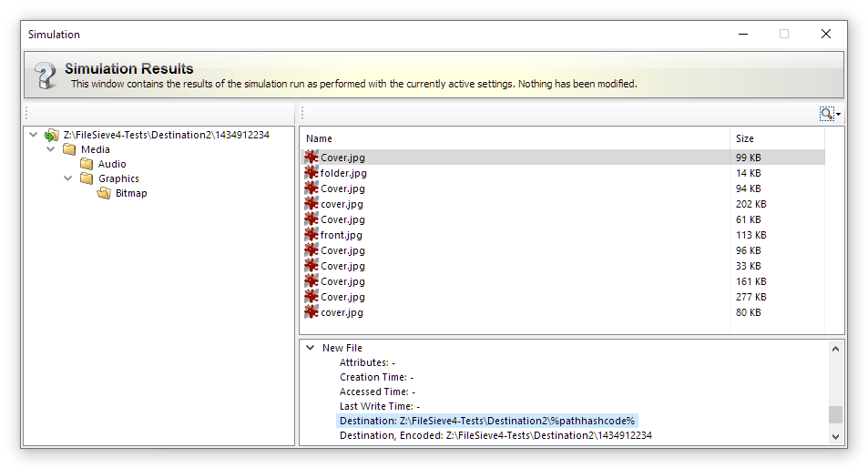Select the Destination %pathhashcode% row

487,421
